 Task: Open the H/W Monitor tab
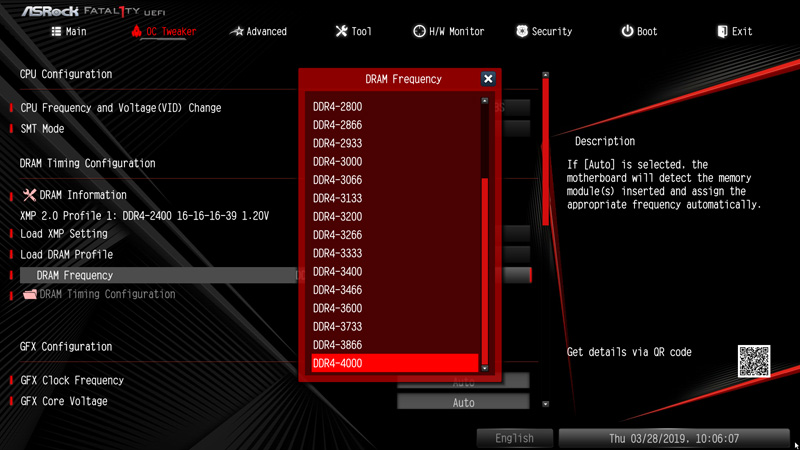(x=448, y=32)
